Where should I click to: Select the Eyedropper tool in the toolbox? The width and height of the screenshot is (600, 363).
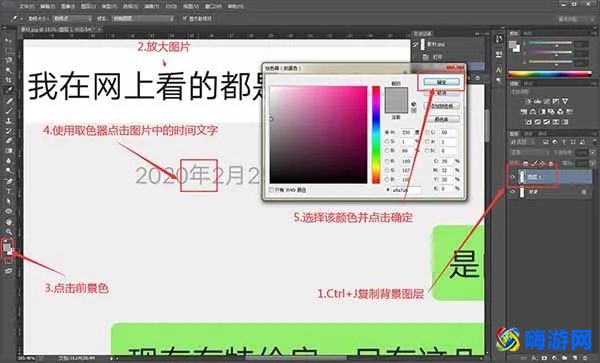coord(8,90)
